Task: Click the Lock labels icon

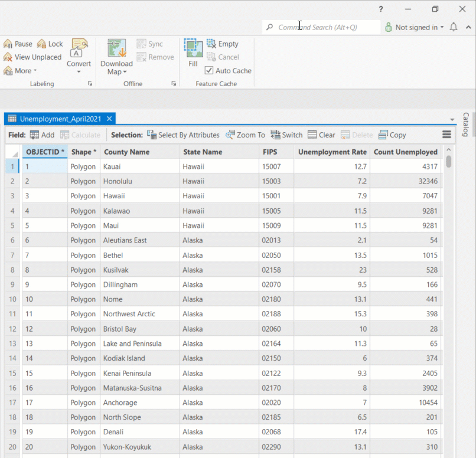Action: point(42,44)
